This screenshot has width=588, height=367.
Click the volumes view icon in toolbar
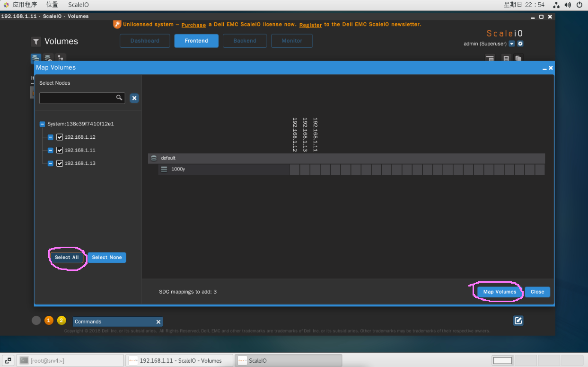pos(36,58)
